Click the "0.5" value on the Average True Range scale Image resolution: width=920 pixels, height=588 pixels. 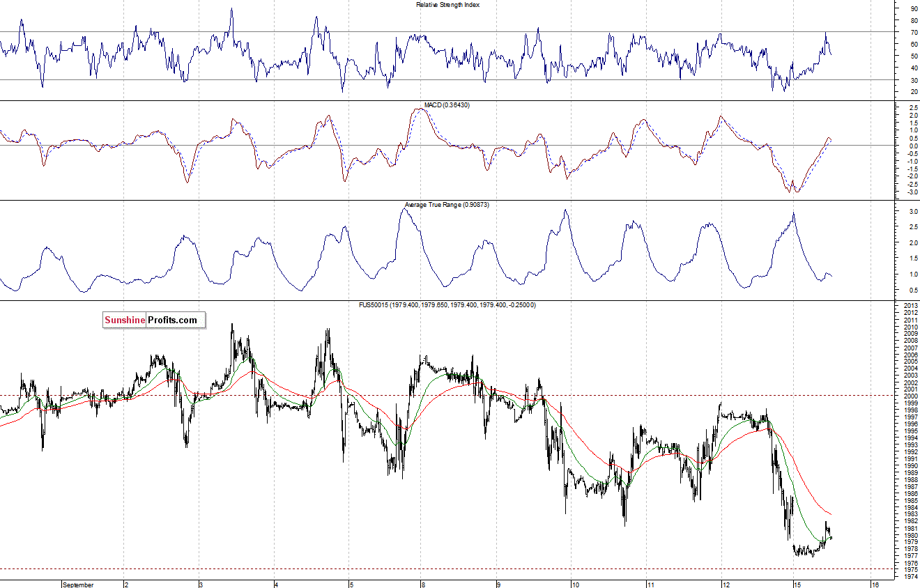tap(913, 290)
